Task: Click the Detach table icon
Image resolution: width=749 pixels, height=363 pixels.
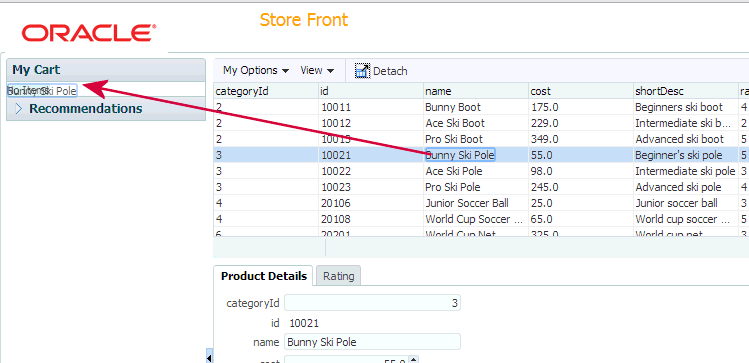Action: (x=363, y=71)
